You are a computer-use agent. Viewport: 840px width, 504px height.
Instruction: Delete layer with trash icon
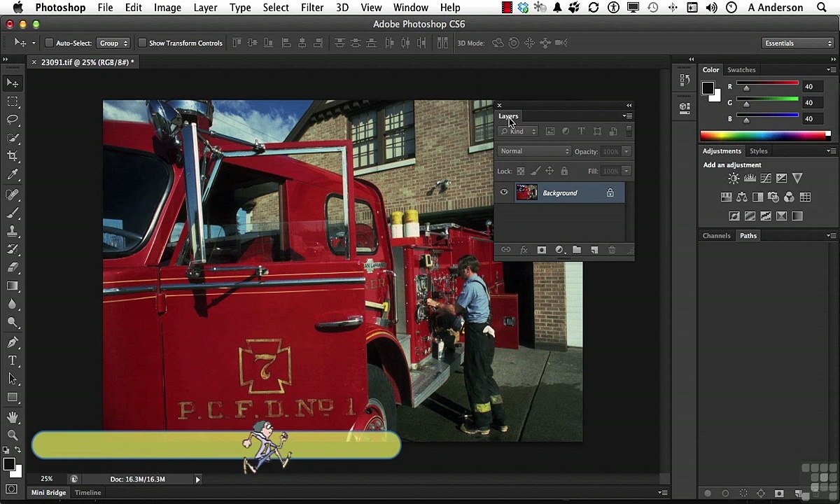pos(612,250)
